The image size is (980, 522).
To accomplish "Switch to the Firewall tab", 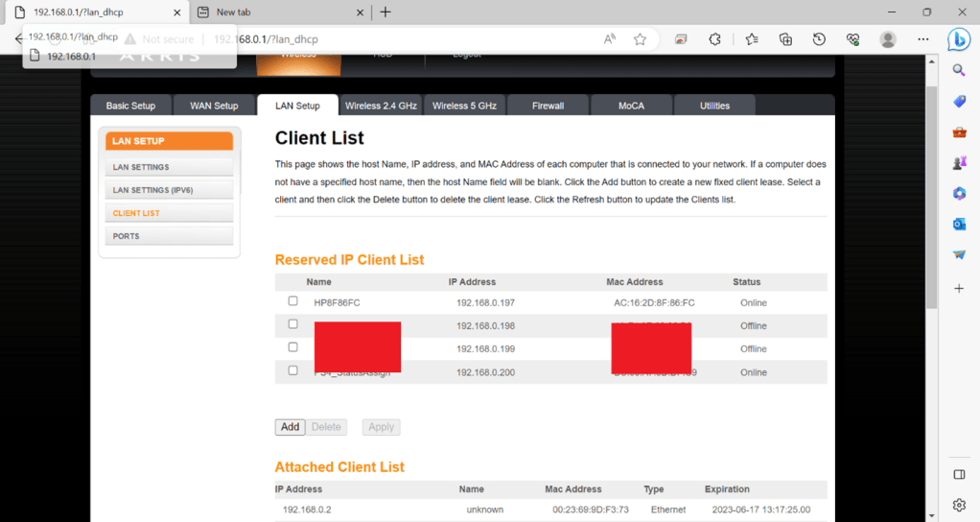I will pyautogui.click(x=548, y=106).
